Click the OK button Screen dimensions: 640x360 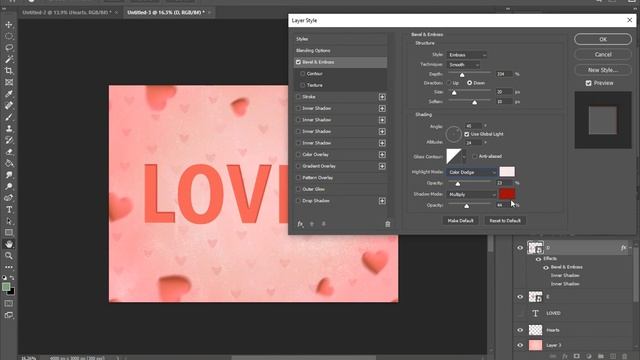[x=603, y=39]
